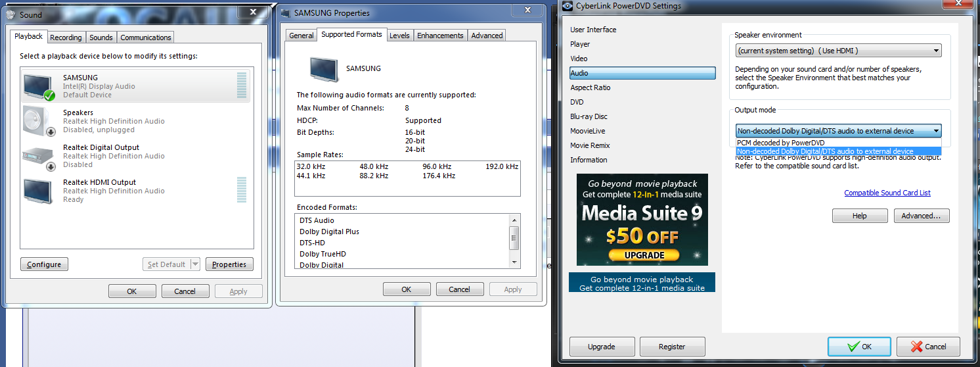This screenshot has width=980, height=367.
Task: Select the Audio settings category
Action: (x=642, y=73)
